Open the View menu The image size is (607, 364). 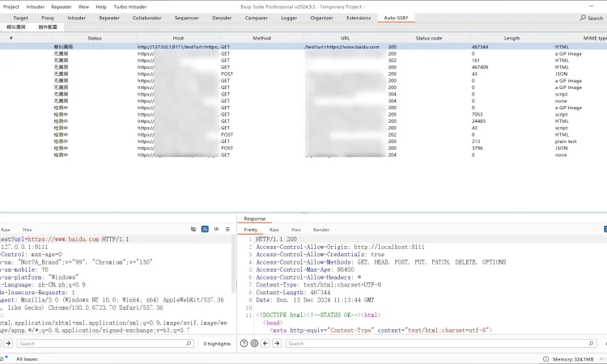(83, 6)
